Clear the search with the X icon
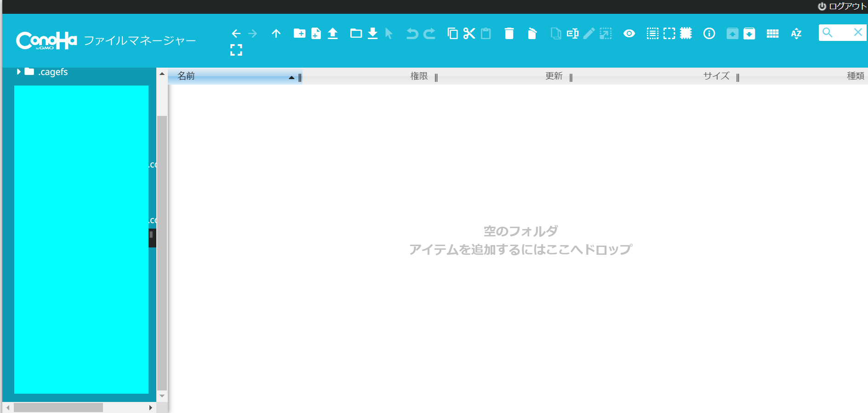 858,32
